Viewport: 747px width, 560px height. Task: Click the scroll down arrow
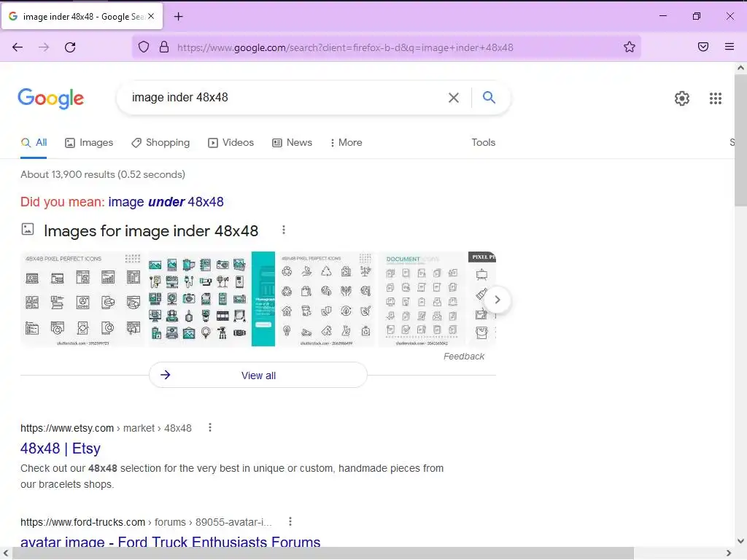click(740, 541)
